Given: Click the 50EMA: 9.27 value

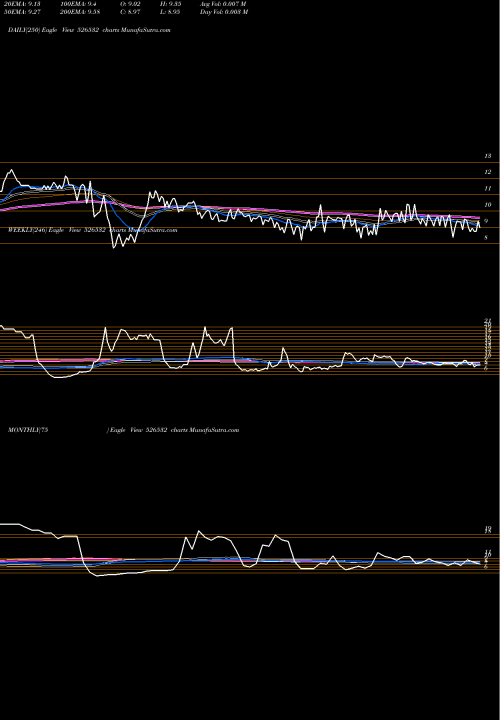Looking at the screenshot, I should pos(21,12).
